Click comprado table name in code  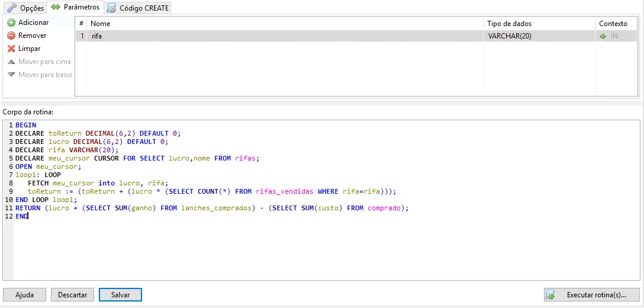coord(384,208)
